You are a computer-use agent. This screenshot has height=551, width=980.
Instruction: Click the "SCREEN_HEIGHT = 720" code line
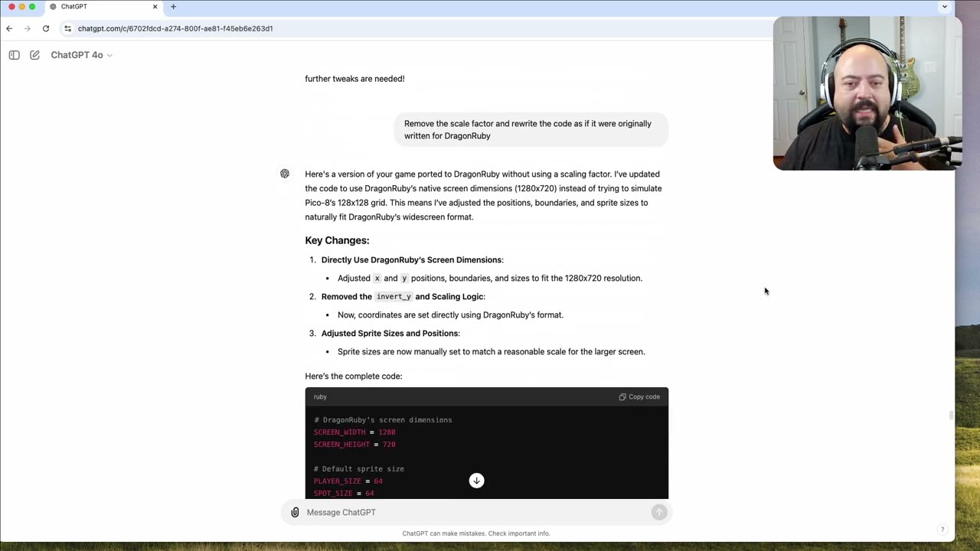[354, 444]
